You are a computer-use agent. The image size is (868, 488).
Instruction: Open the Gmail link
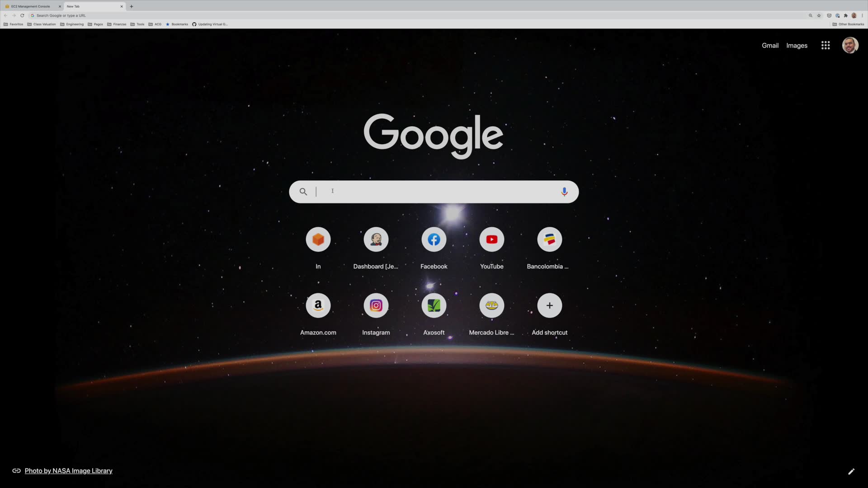pos(770,46)
